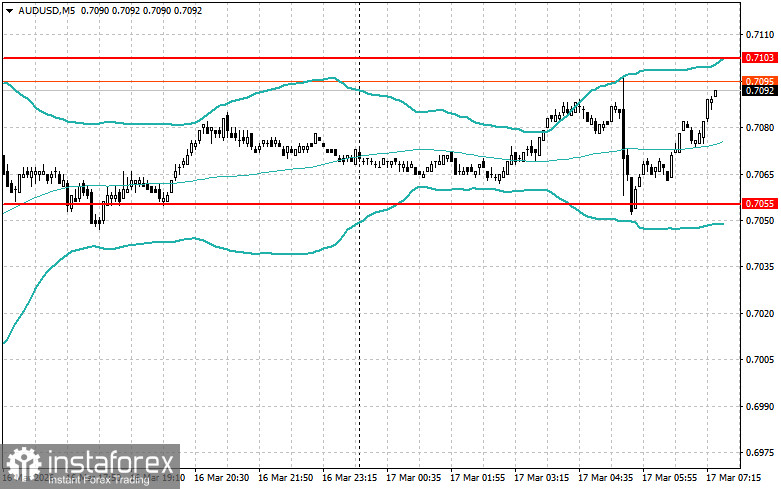Select the red horizontal line at 0.7055
This screenshot has height=489, width=781.
point(371,204)
